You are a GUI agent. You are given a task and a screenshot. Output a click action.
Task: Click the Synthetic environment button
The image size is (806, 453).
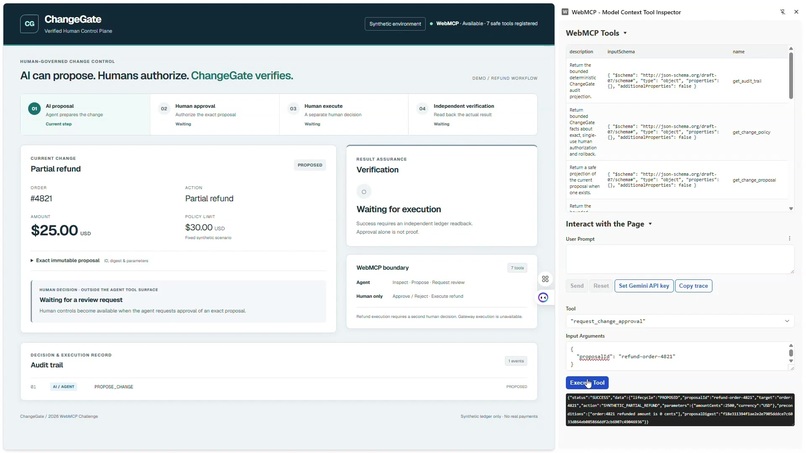tap(395, 24)
